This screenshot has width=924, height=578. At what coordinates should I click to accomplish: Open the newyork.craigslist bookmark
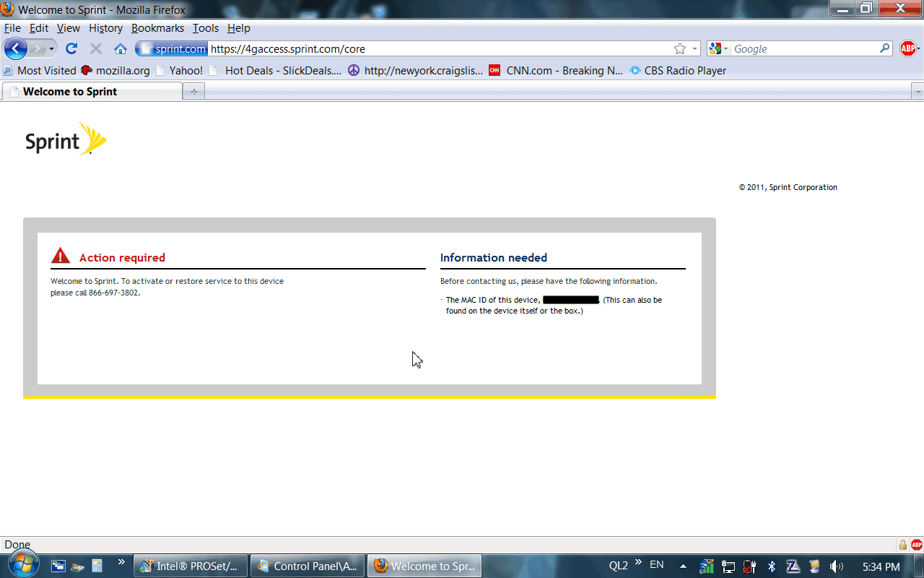click(x=416, y=70)
